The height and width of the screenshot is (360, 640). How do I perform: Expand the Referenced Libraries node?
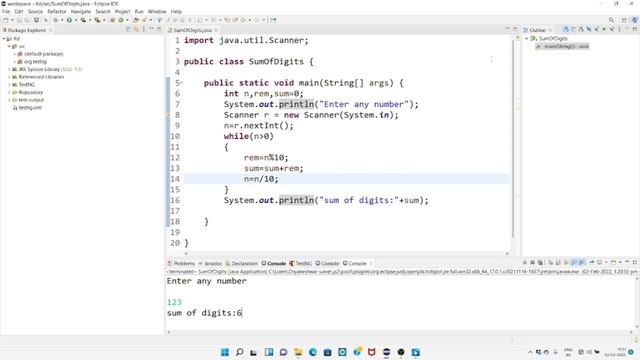pyautogui.click(x=9, y=77)
